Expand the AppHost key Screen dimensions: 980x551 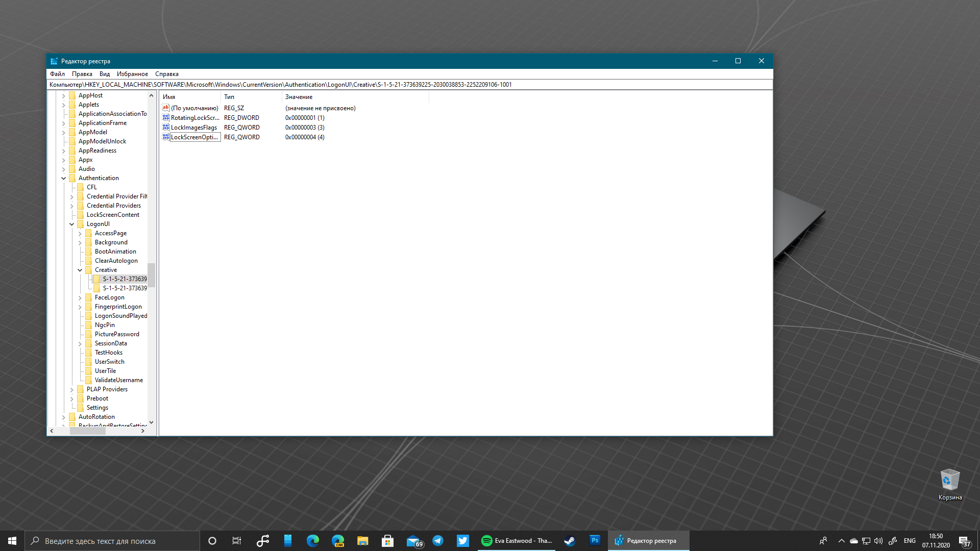(x=64, y=95)
